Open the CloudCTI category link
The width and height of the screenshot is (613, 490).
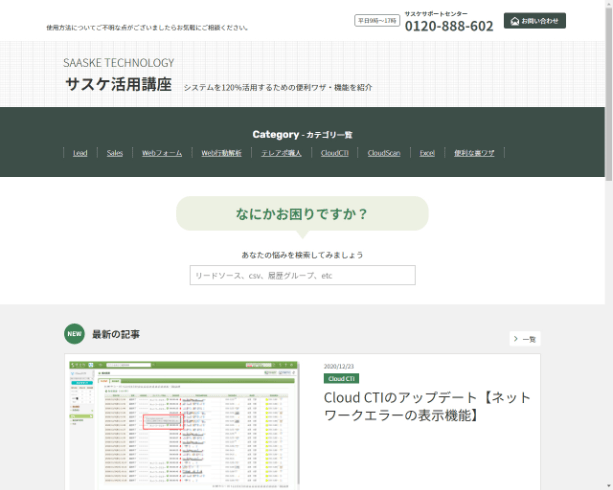point(335,153)
